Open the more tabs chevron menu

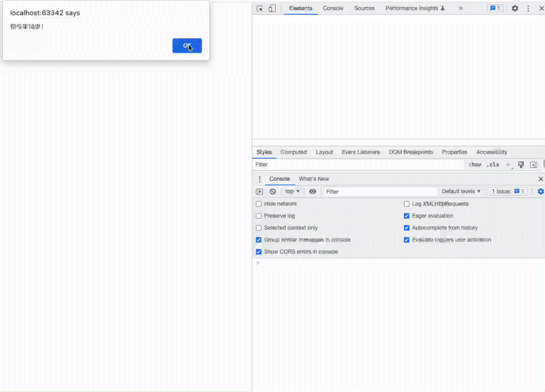coord(460,8)
